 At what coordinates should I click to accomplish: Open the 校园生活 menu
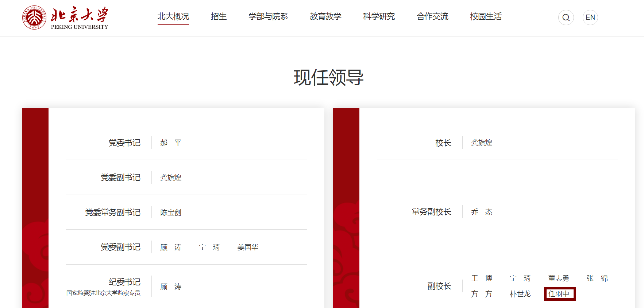(x=486, y=16)
